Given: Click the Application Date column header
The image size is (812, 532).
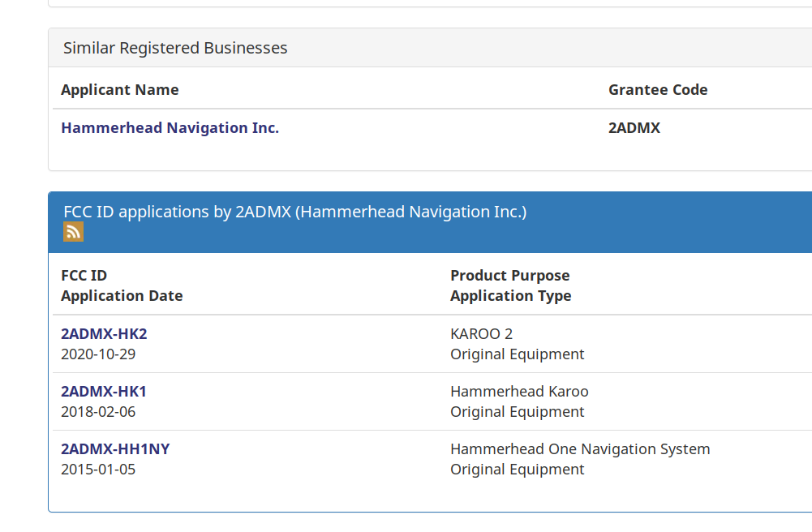Looking at the screenshot, I should point(122,296).
